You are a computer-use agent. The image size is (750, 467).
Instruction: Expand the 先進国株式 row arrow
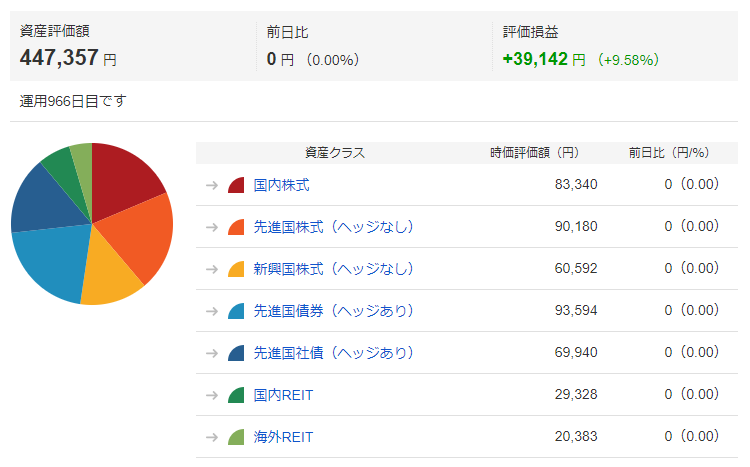coord(212,227)
